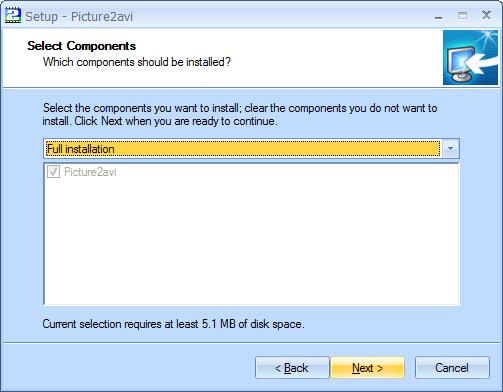Close the Setup - Picture2avi window
Image resolution: width=503 pixels, height=392 pixels.
486,15
